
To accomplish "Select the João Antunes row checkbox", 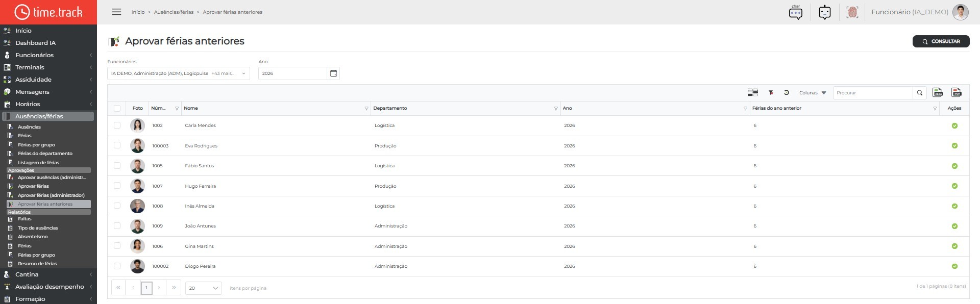I will pos(117,226).
